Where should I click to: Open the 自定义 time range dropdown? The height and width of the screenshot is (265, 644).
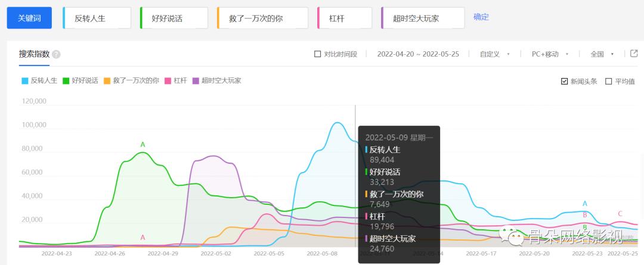coord(494,54)
